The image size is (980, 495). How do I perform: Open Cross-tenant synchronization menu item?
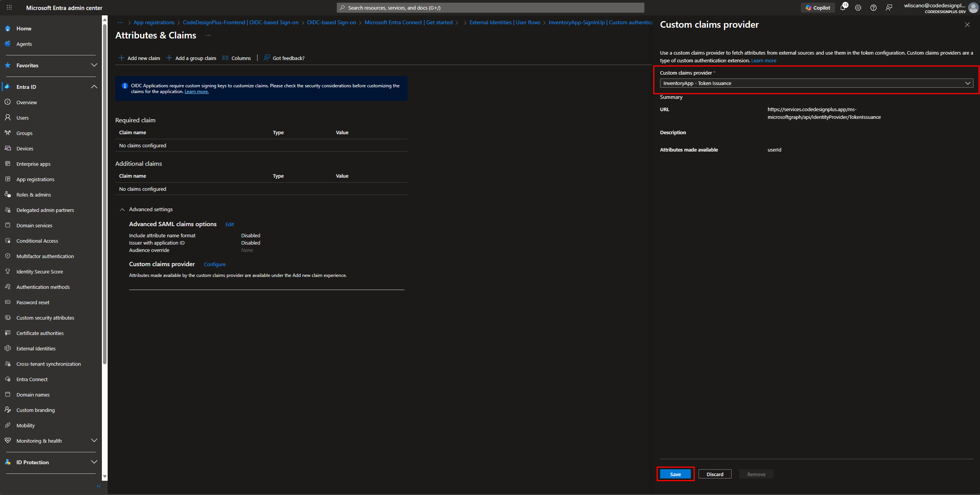(x=48, y=364)
